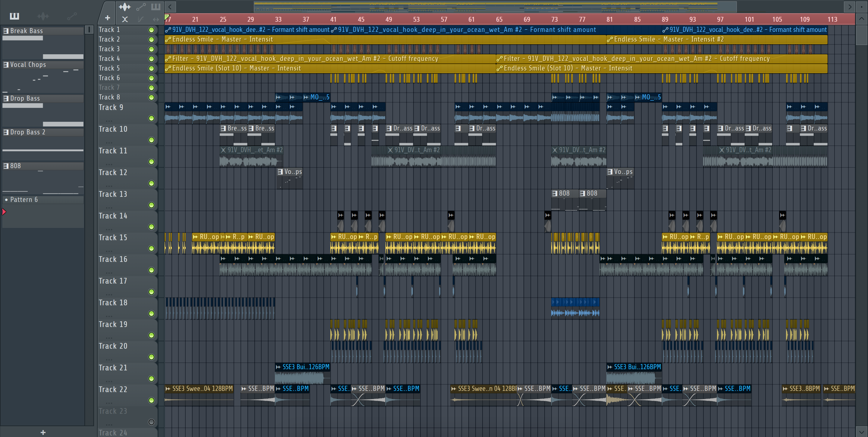The width and height of the screenshot is (868, 437).
Task: Click vertical scrollbar thumb on right
Action: coord(861,35)
